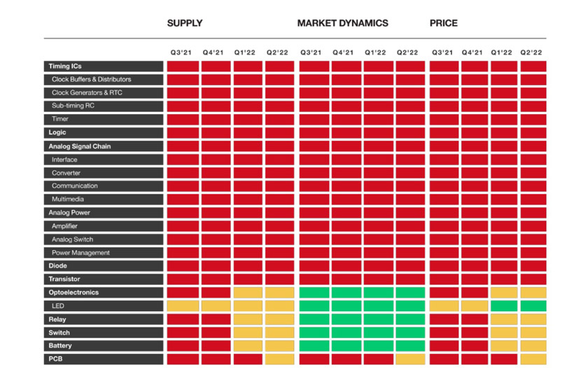The image size is (588, 368).
Task: Select the LED sub-category label
Action: tap(58, 306)
